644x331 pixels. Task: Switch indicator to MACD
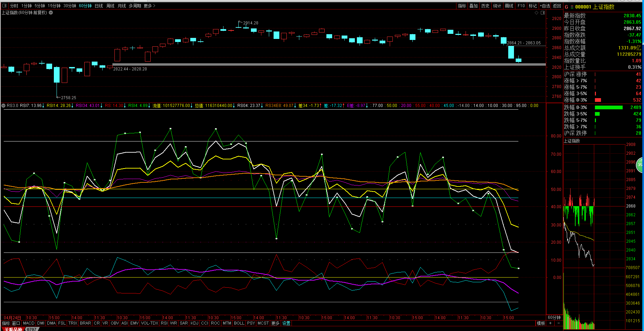(x=29, y=323)
